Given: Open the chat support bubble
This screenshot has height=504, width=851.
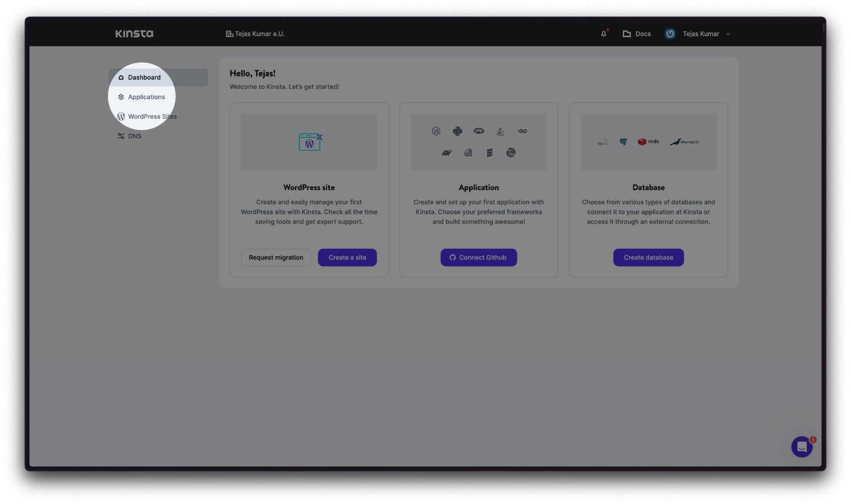Looking at the screenshot, I should click(802, 447).
